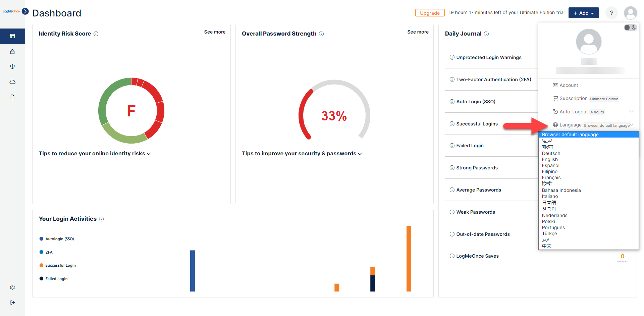Open the padlock passwords sidebar icon

coord(12,52)
